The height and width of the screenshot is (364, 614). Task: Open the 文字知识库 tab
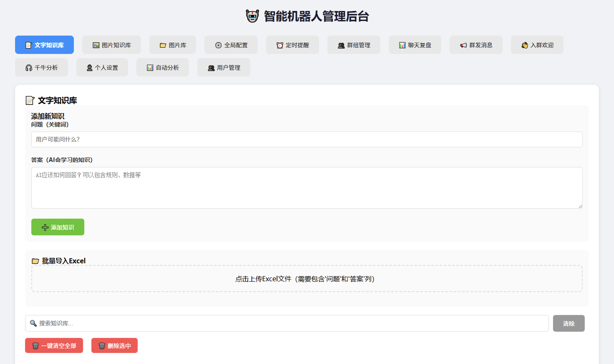coord(44,45)
